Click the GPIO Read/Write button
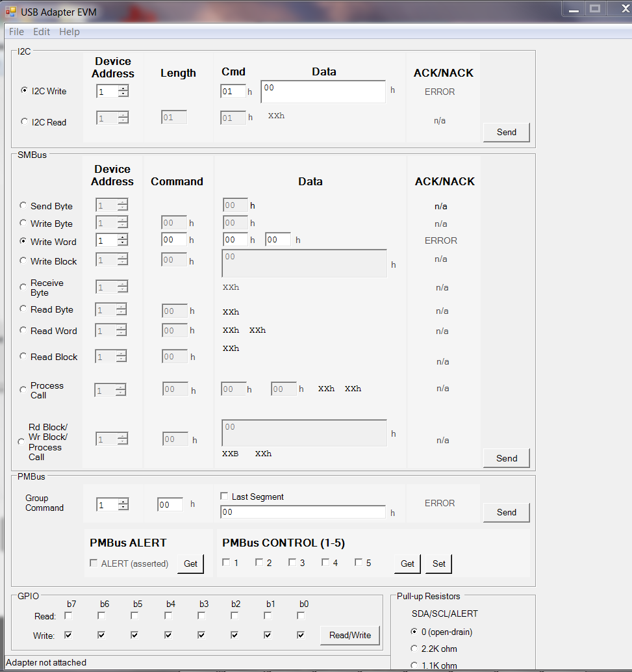The width and height of the screenshot is (632, 672). 350,635
